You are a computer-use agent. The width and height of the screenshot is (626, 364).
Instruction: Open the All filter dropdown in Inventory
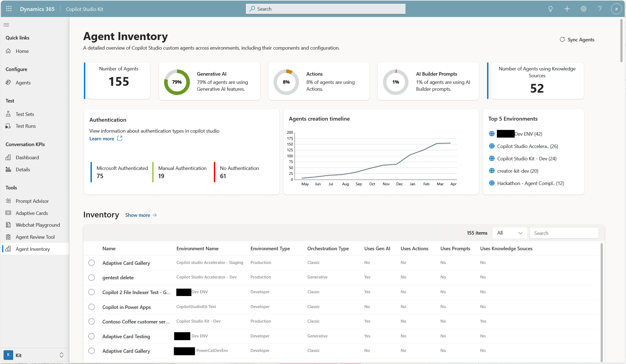(x=510, y=233)
